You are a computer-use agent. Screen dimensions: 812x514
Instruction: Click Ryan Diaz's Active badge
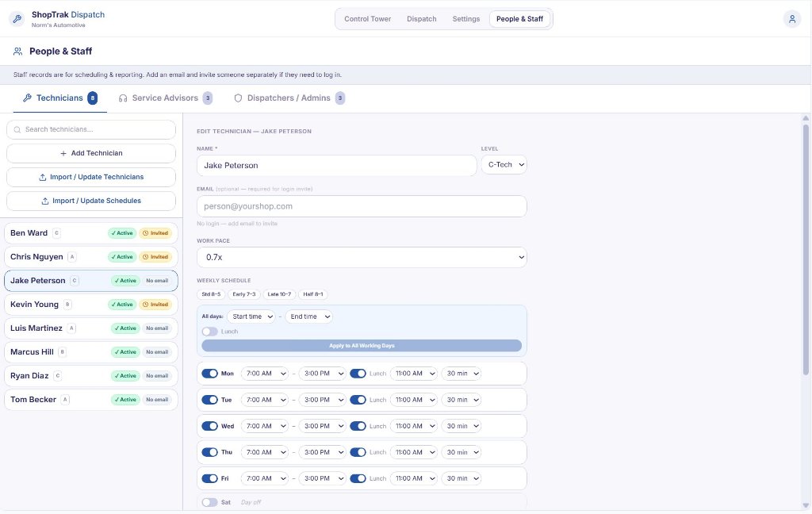pyautogui.click(x=125, y=376)
